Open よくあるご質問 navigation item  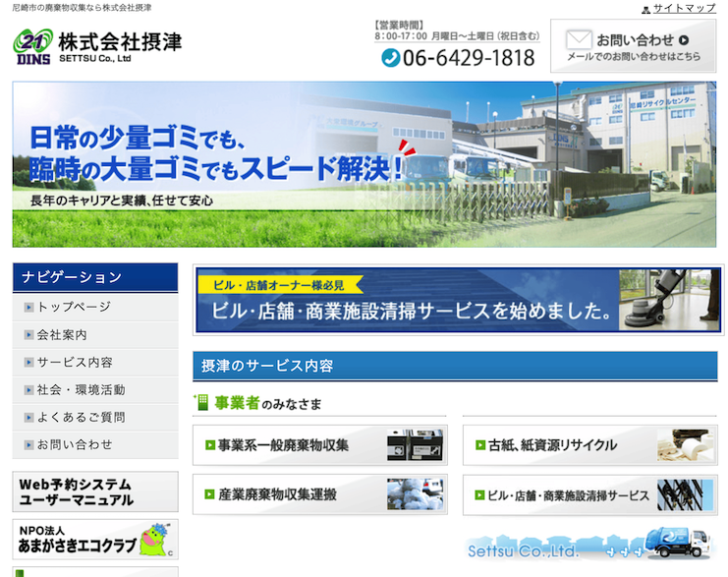[95, 417]
